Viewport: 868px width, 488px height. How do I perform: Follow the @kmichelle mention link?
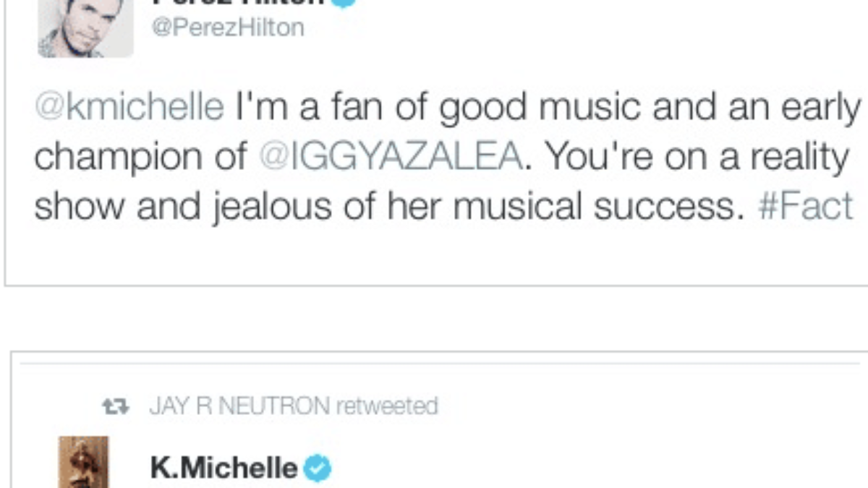129,107
